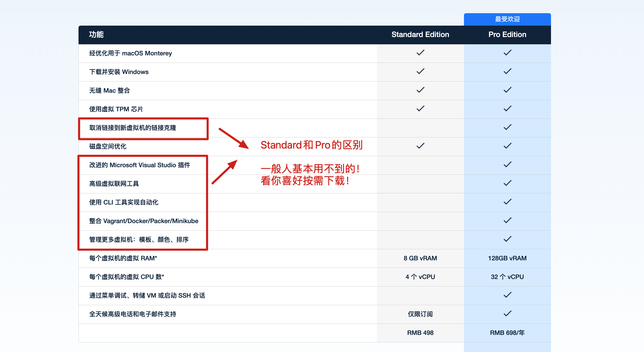Click Pro checkmark for 磁盘空间优化

tap(507, 146)
